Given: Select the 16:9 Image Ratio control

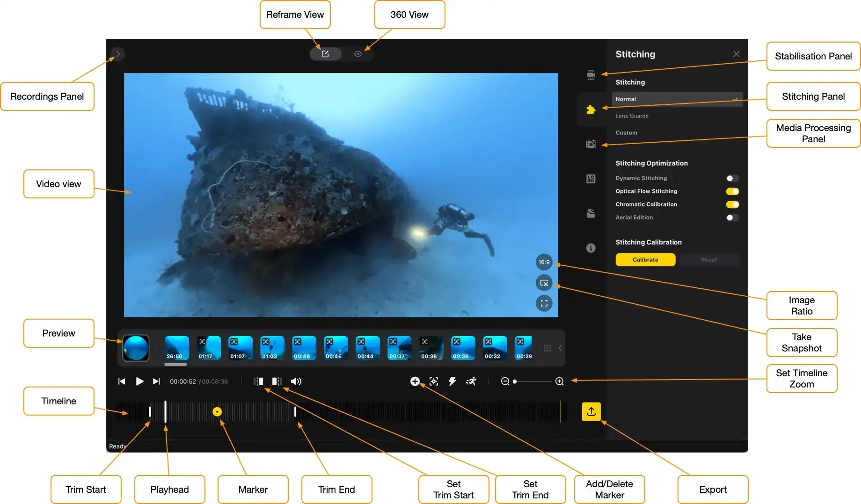Looking at the screenshot, I should coord(544,262).
